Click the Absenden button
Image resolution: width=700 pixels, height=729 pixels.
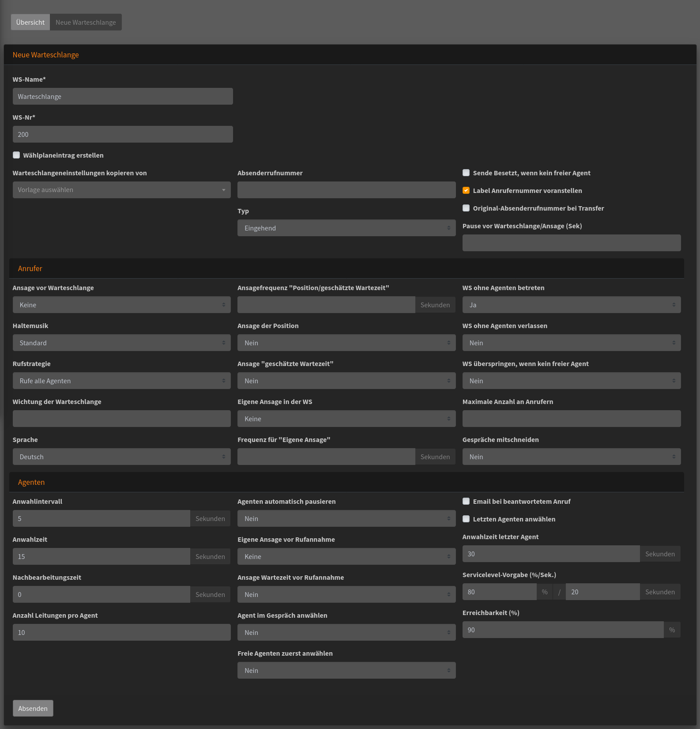(x=33, y=708)
